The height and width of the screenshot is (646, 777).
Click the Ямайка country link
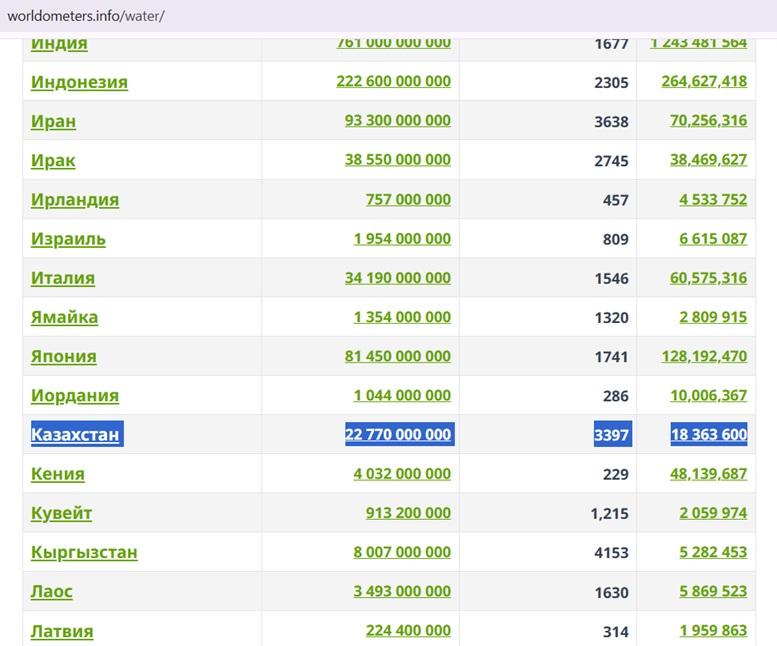(x=64, y=317)
